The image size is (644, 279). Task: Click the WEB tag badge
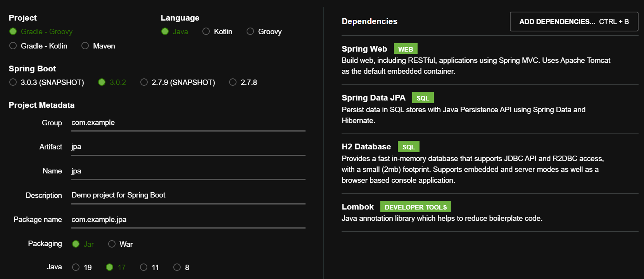[406, 49]
